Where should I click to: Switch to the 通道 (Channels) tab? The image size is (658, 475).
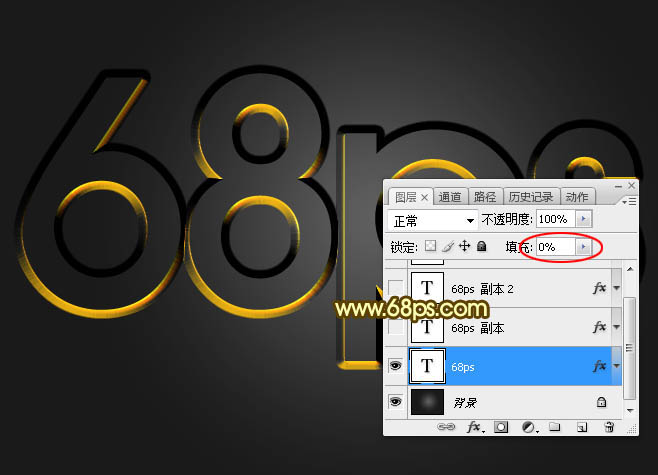(x=450, y=197)
